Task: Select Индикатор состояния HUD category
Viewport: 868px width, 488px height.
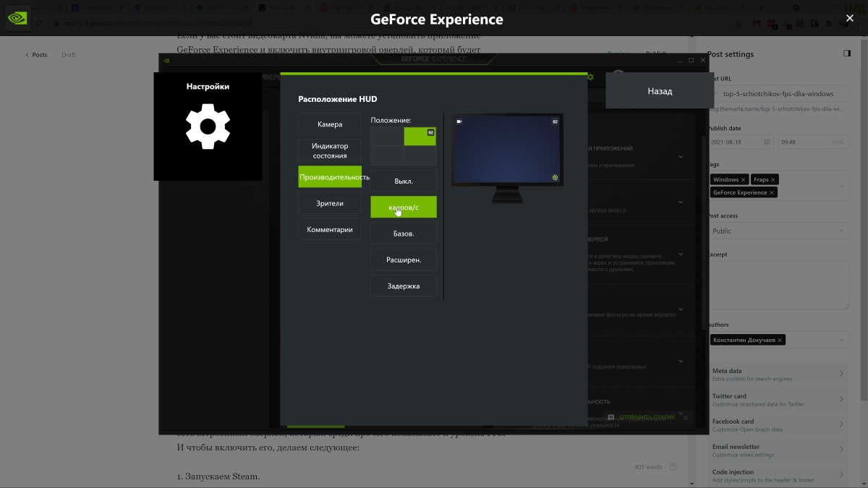Action: pyautogui.click(x=330, y=150)
